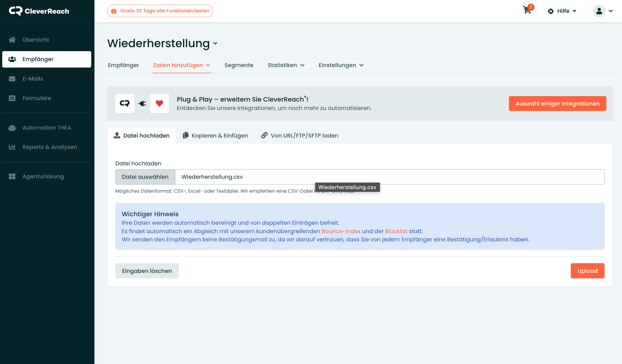The height and width of the screenshot is (364, 622).
Task: Open Reports & Analysen section
Action: coord(47,147)
